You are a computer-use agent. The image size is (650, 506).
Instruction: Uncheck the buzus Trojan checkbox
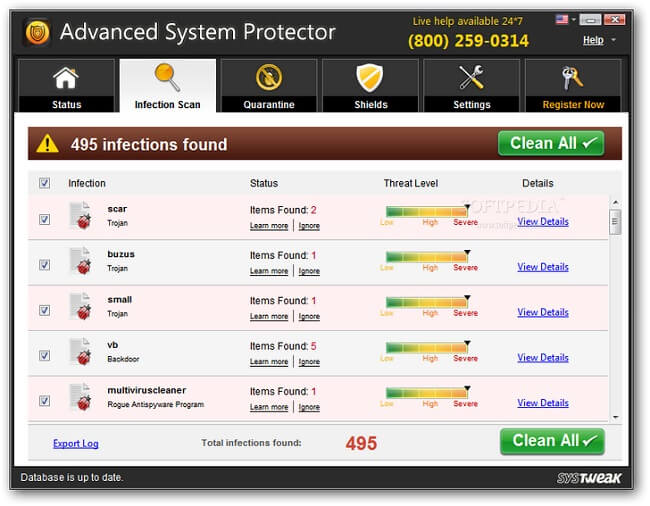44,264
